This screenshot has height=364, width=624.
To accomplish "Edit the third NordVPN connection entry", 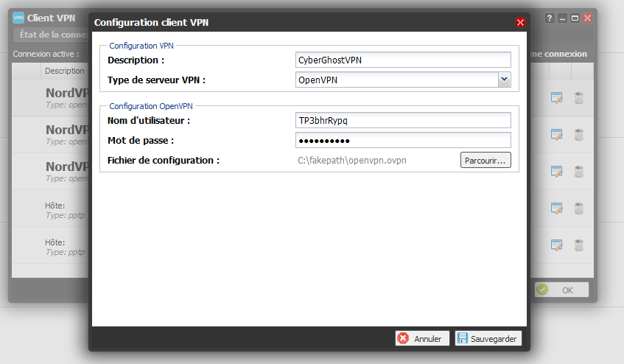I will (x=556, y=172).
